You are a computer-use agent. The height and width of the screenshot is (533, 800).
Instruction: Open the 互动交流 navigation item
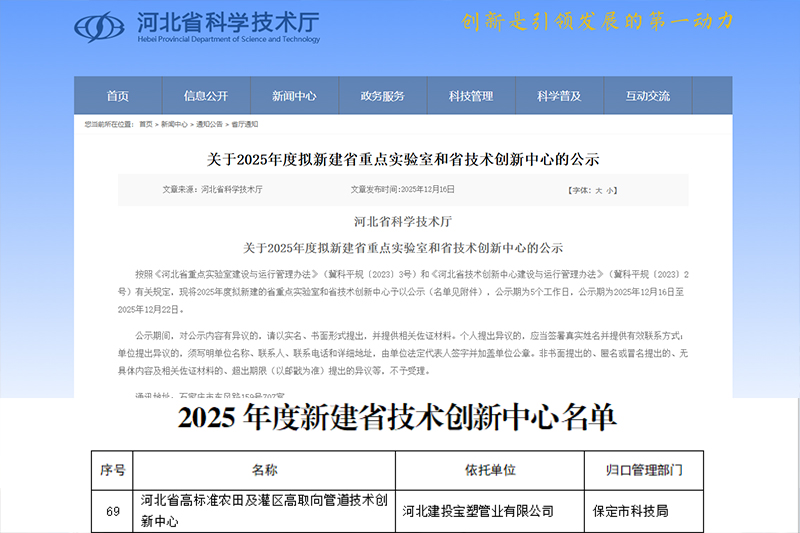[x=647, y=96]
